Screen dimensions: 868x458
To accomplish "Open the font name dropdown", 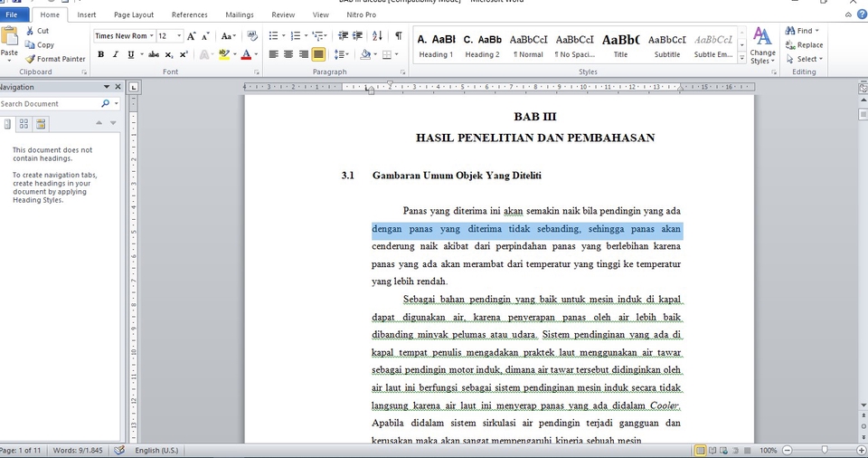I will coord(152,36).
